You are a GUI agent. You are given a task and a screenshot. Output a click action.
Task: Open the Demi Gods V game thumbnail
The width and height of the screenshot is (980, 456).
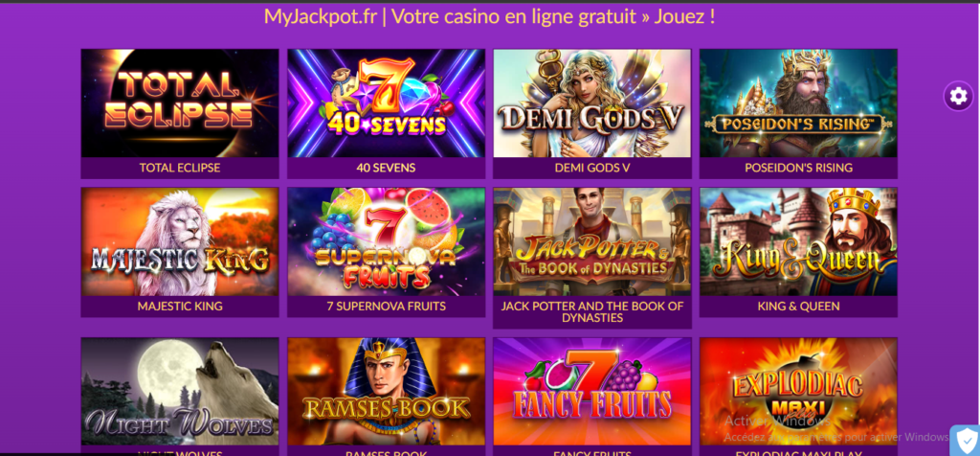click(591, 103)
